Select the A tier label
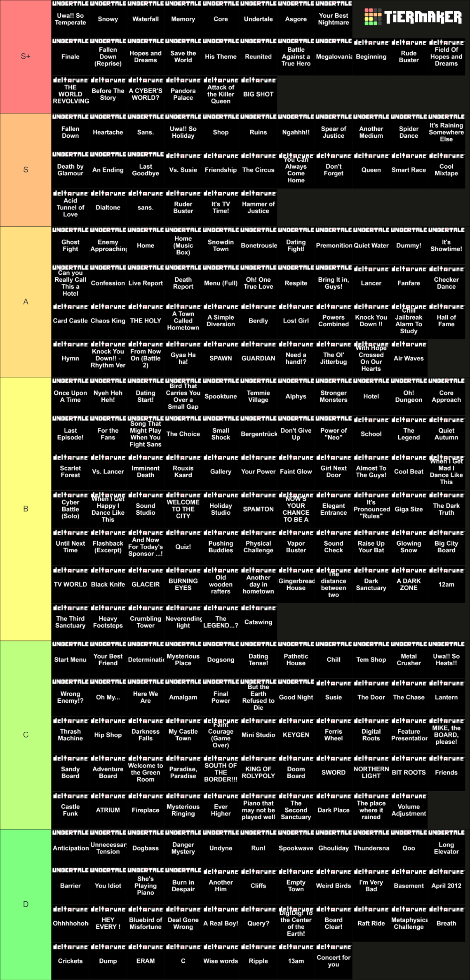Image resolution: width=470 pixels, height=980 pixels. (26, 302)
